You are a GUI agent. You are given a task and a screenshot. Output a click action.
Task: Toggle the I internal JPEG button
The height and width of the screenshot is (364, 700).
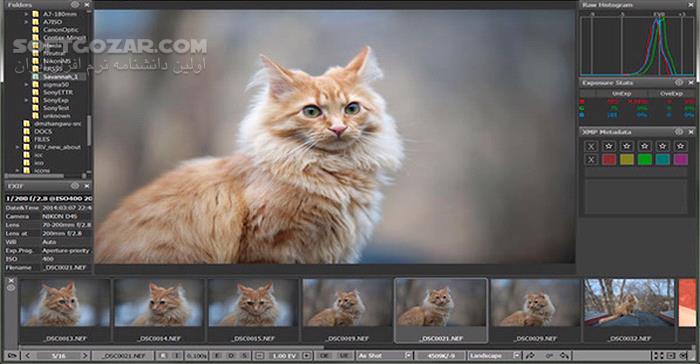tap(177, 356)
